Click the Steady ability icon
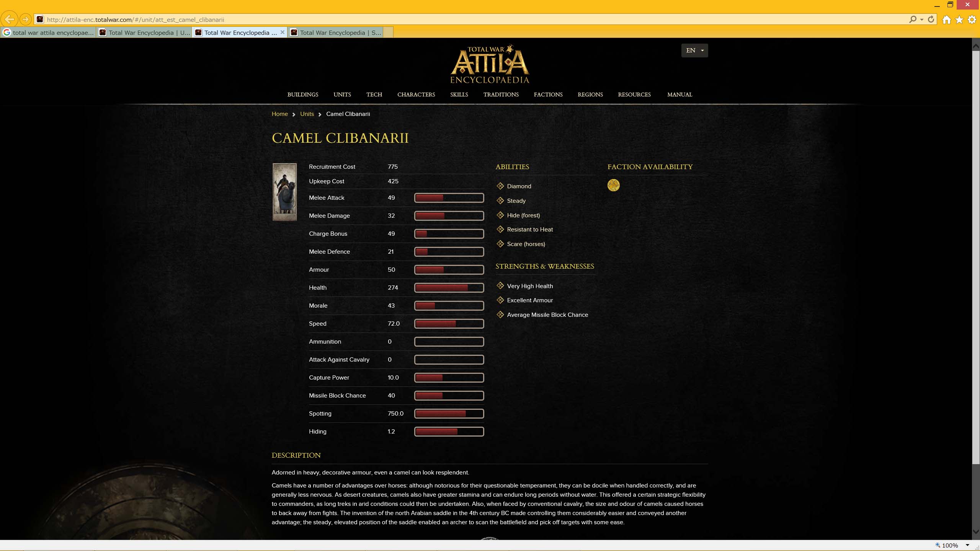 pyautogui.click(x=500, y=201)
